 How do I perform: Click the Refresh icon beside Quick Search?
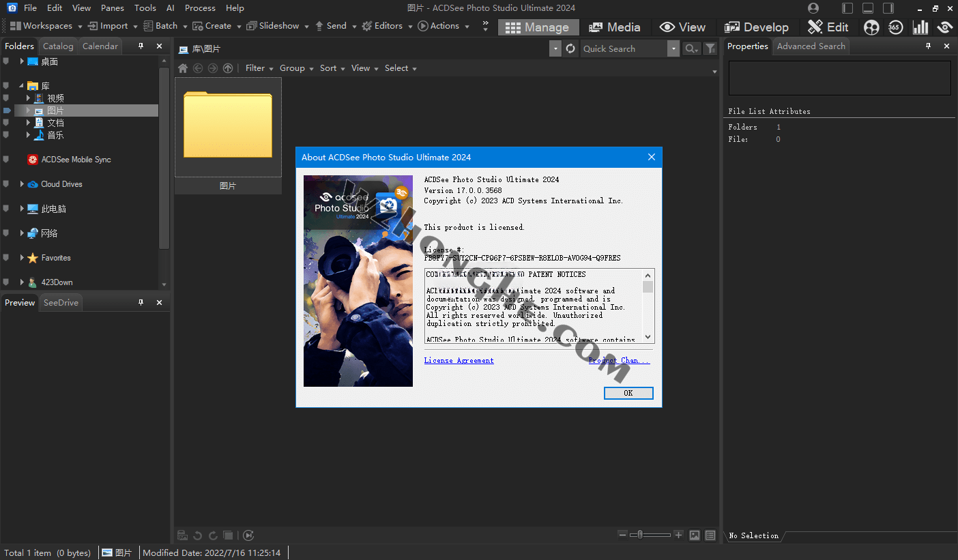[x=571, y=48]
